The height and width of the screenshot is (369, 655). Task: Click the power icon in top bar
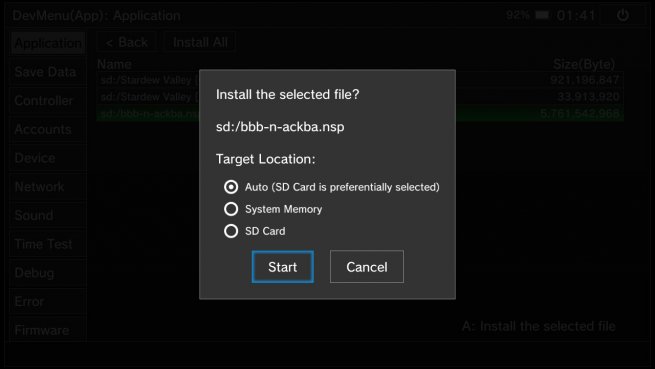(x=623, y=15)
